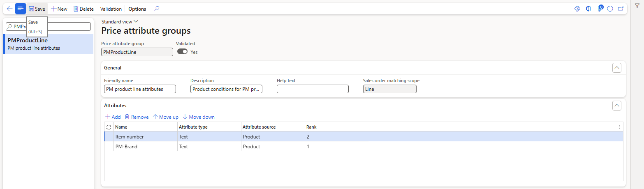Viewport: 644px width, 189px height.
Task: Open the Power Apps diamond icon
Action: pyautogui.click(x=577, y=9)
